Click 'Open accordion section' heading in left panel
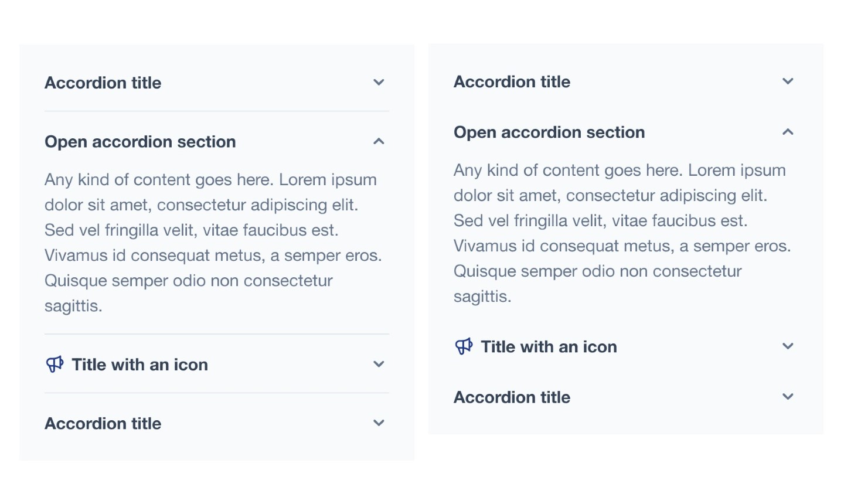The image size is (844, 504). coord(140,142)
